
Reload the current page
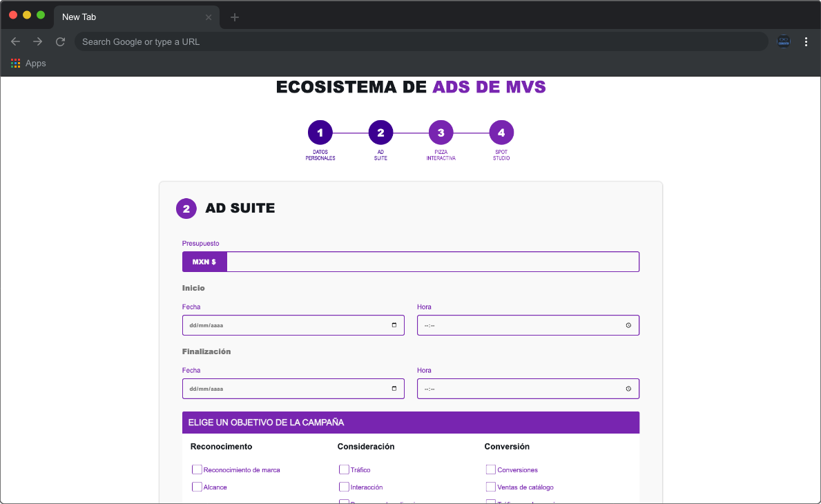point(60,41)
